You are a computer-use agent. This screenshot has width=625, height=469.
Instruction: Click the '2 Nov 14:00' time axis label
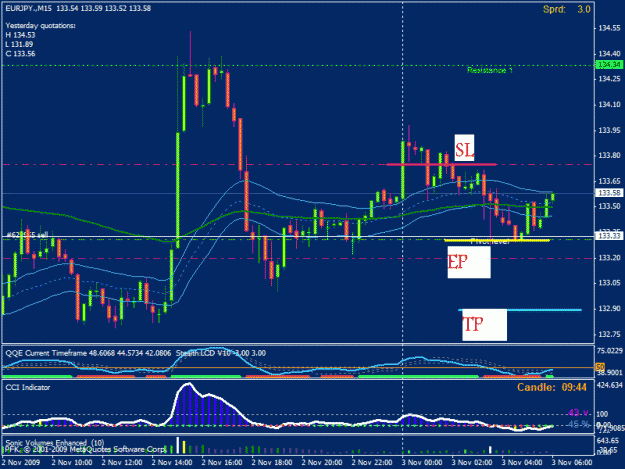[x=172, y=463]
